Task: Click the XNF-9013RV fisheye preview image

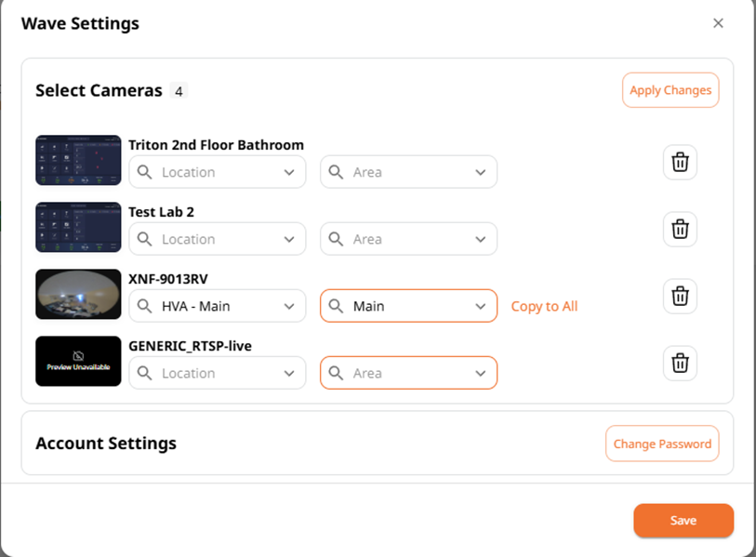Action: (x=78, y=294)
